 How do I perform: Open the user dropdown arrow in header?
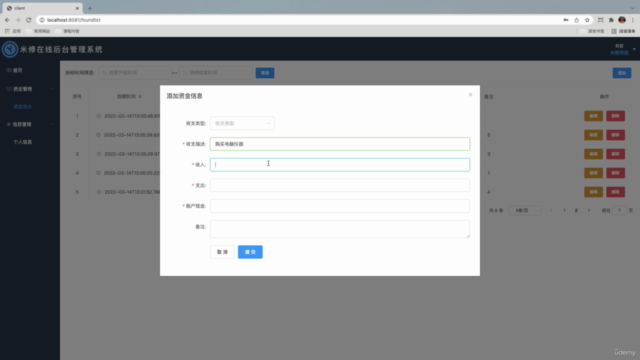[634, 49]
